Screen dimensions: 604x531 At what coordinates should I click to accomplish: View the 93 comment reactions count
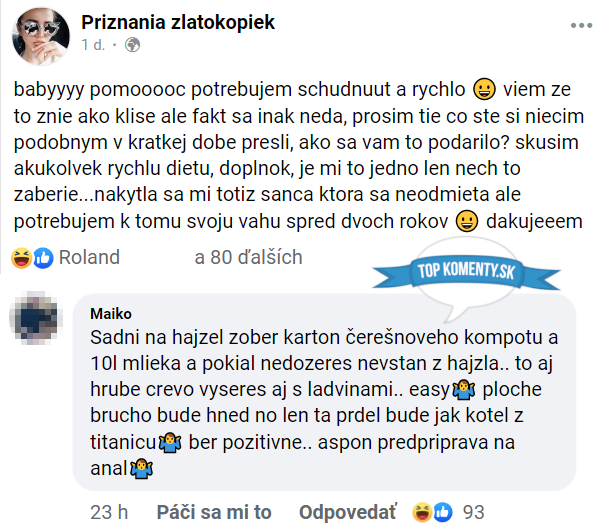point(473,512)
